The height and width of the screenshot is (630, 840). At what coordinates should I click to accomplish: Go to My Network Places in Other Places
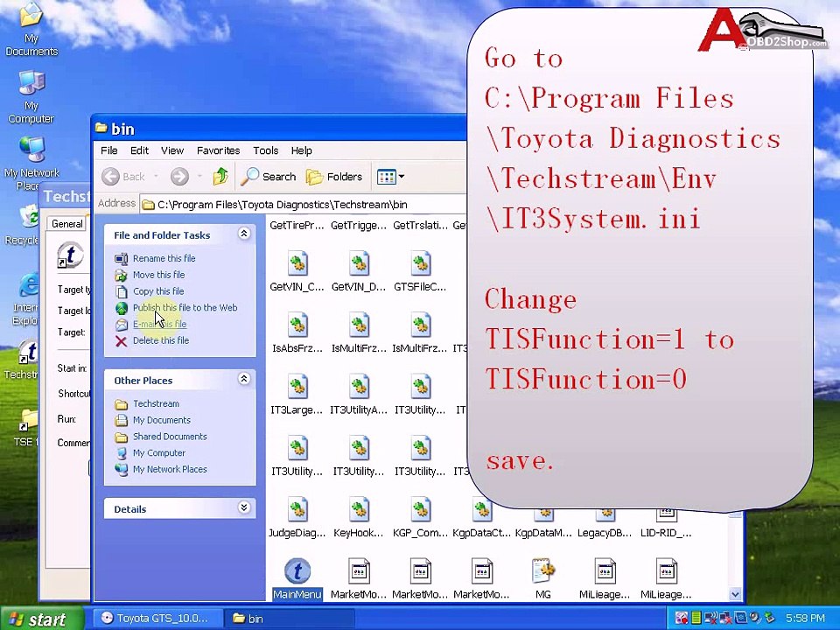click(170, 469)
